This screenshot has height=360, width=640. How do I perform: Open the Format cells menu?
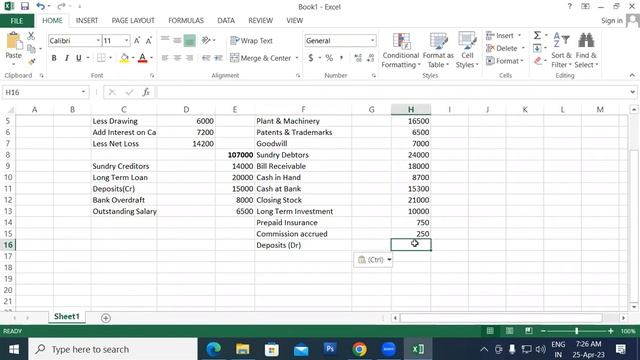pos(504,61)
